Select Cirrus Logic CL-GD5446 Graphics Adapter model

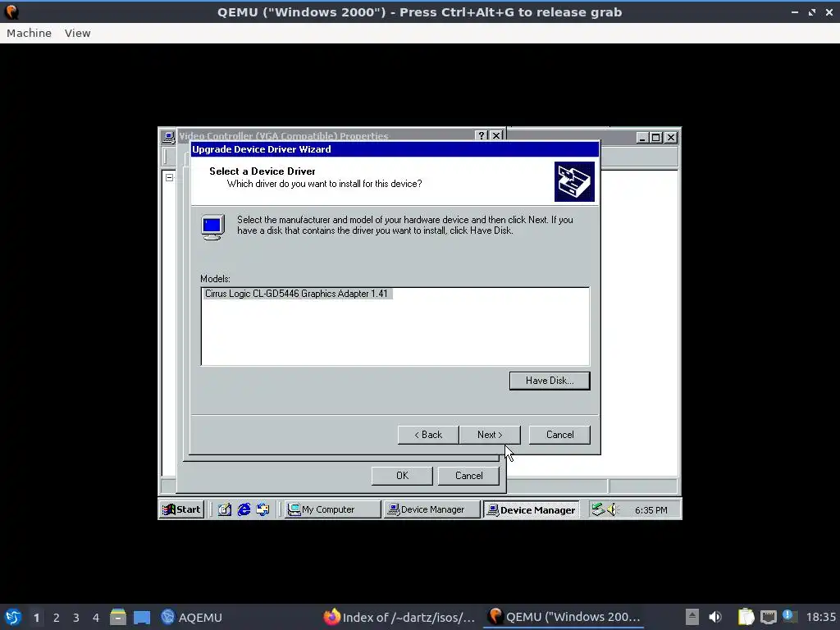click(296, 294)
